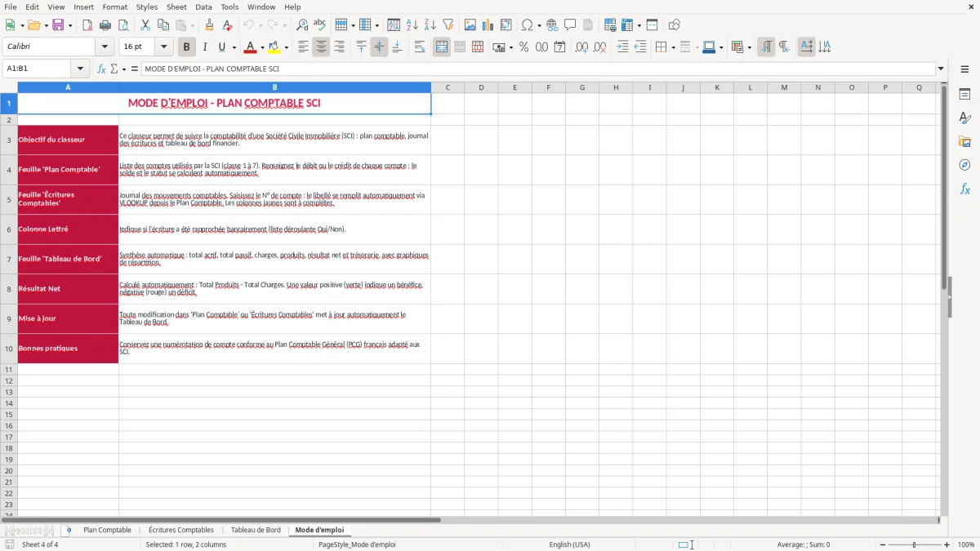Apply the yellow background color swatch
Image resolution: width=980 pixels, height=551 pixels.
[274, 47]
